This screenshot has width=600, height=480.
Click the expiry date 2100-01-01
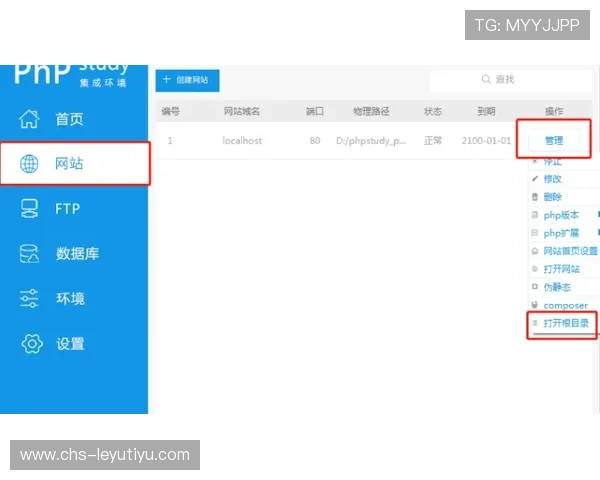click(486, 140)
